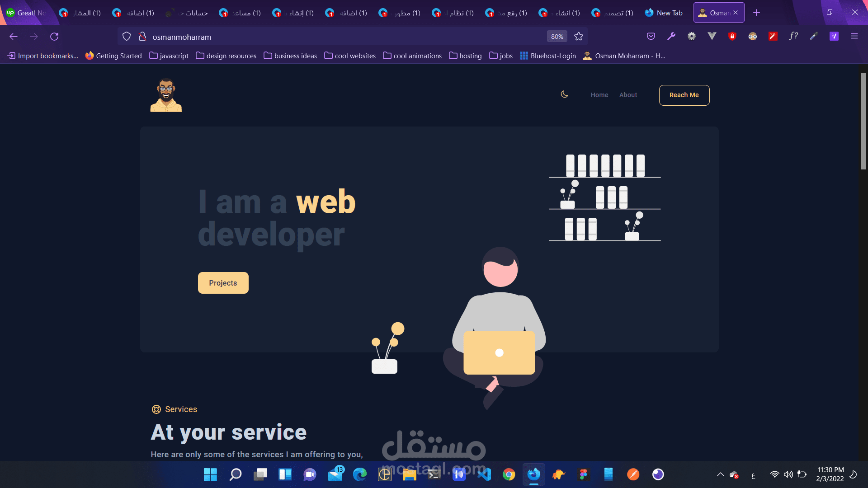The image size is (868, 488).
Task: Expand the cool websites bookmark folder
Action: click(350, 56)
